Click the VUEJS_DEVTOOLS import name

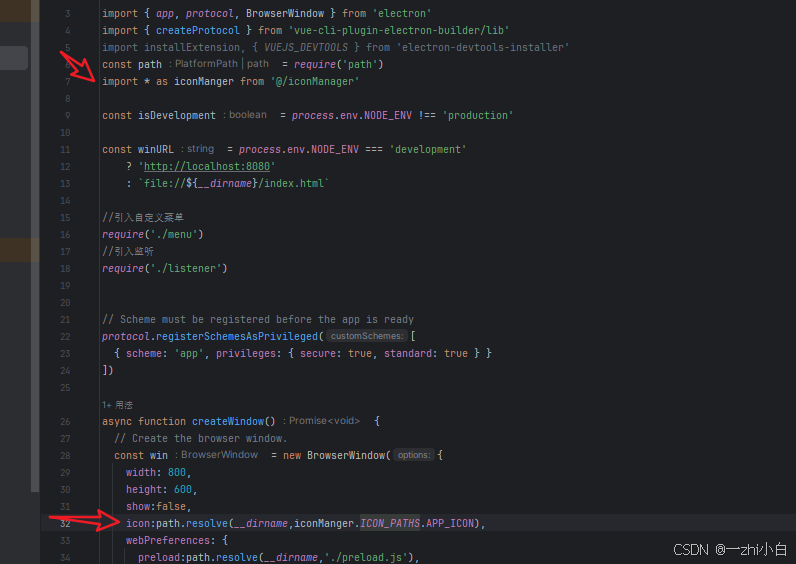306,47
